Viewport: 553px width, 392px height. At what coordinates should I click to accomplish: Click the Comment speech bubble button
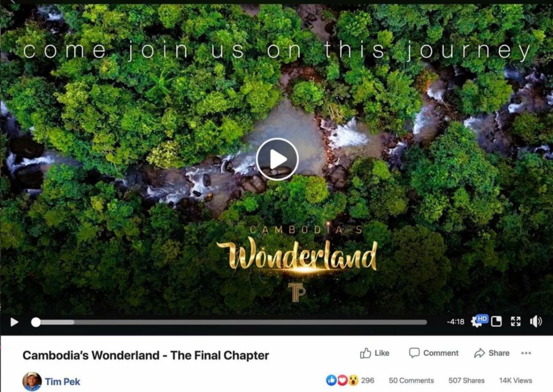433,353
